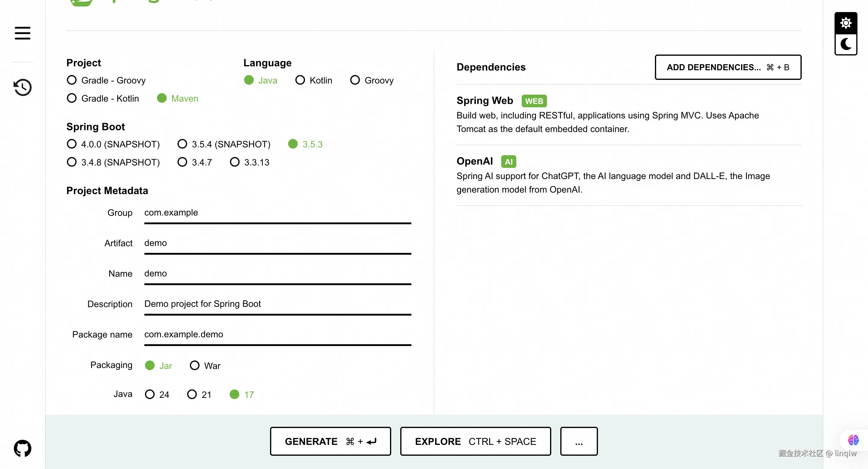Viewport: 868px width, 469px height.
Task: Click the EXPLORE button
Action: tap(476, 441)
